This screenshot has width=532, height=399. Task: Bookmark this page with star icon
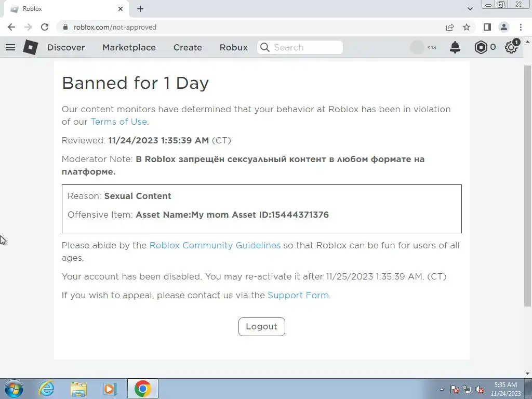coord(467,27)
